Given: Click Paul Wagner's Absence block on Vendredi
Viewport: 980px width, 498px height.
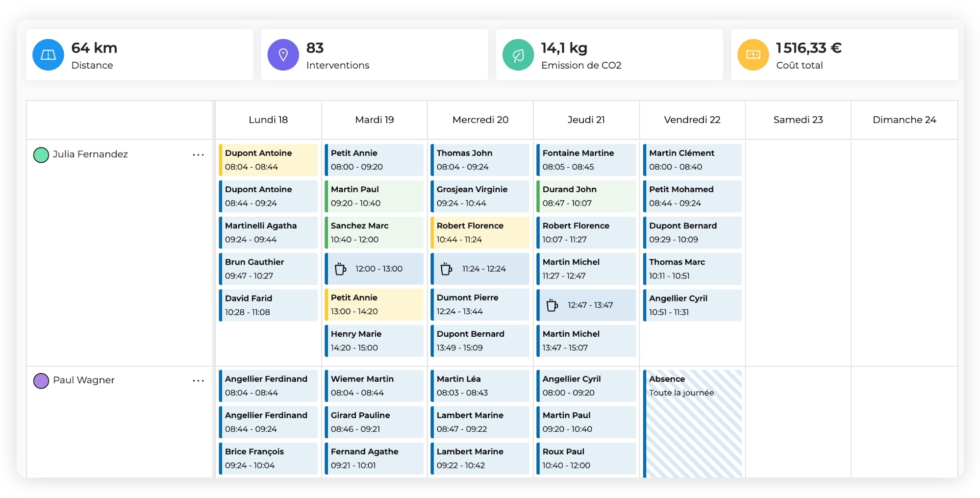Looking at the screenshot, I should coord(692,422).
